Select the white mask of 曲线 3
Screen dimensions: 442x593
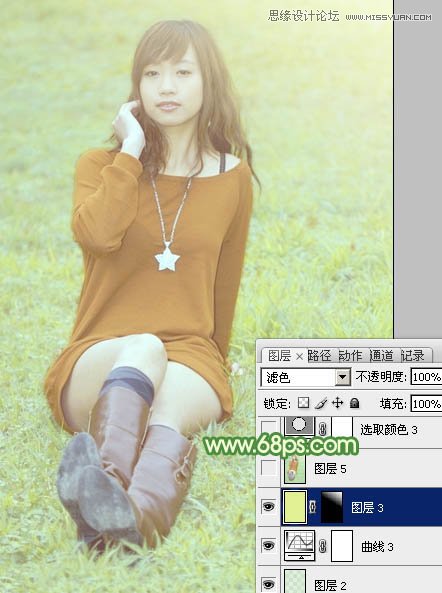tap(342, 546)
